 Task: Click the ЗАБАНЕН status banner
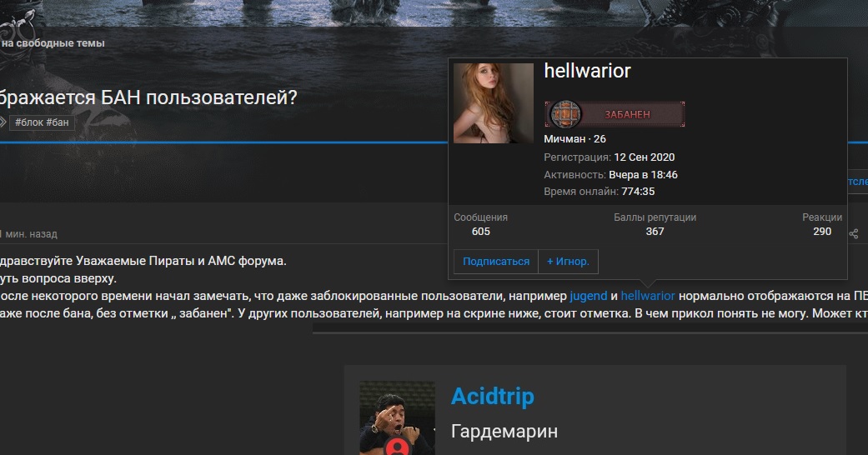(615, 114)
